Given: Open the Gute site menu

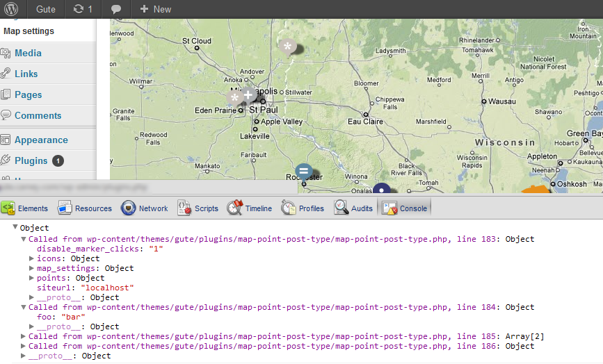Looking at the screenshot, I should [45, 9].
